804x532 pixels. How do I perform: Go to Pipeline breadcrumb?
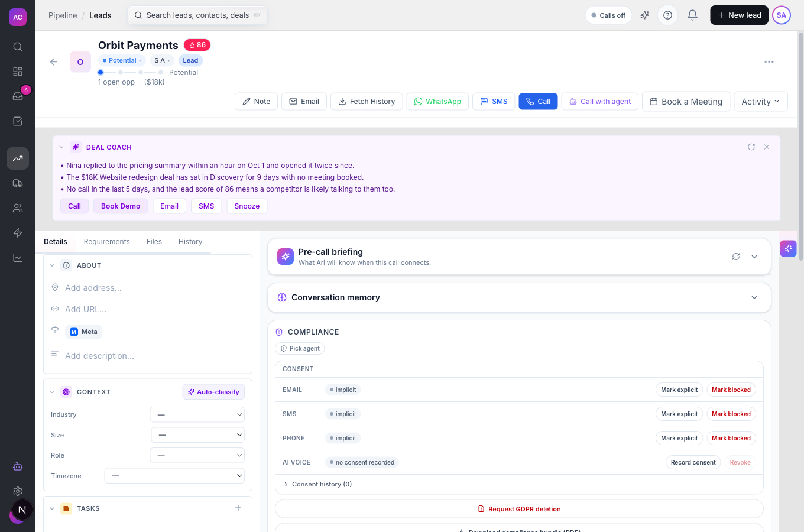[63, 15]
